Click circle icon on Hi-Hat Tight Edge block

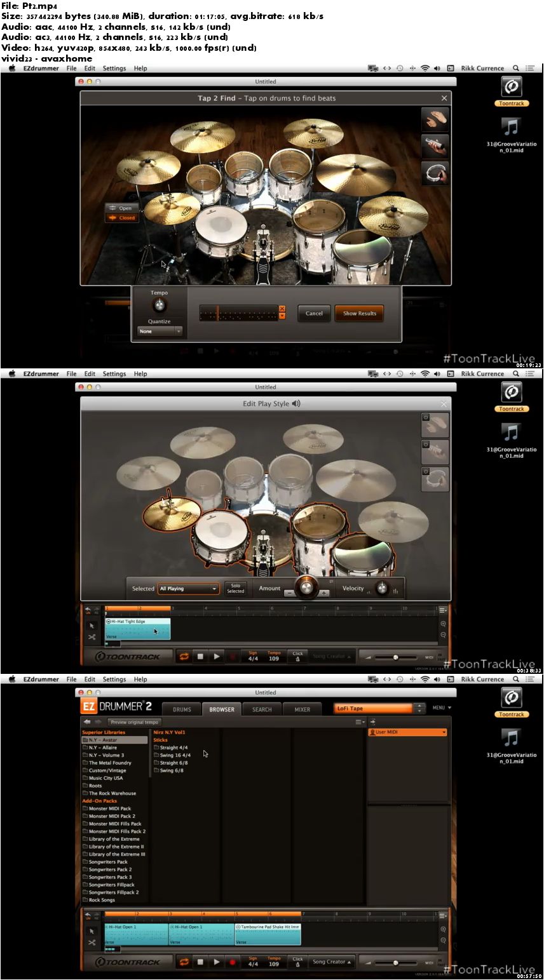[x=109, y=621]
